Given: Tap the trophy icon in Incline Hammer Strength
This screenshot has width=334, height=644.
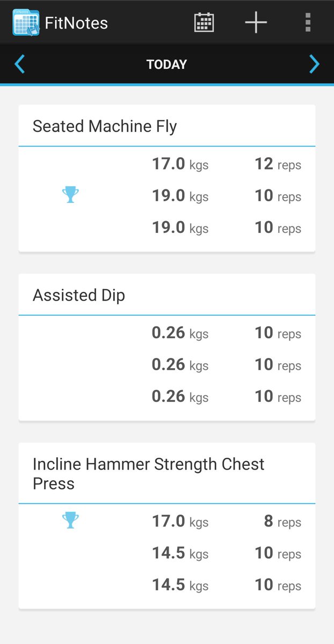Looking at the screenshot, I should tap(70, 519).
